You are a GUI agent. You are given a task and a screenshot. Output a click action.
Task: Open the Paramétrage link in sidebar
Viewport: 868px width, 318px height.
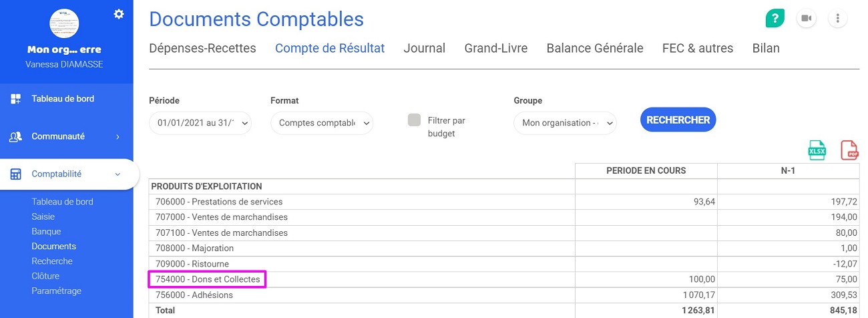pyautogui.click(x=57, y=291)
